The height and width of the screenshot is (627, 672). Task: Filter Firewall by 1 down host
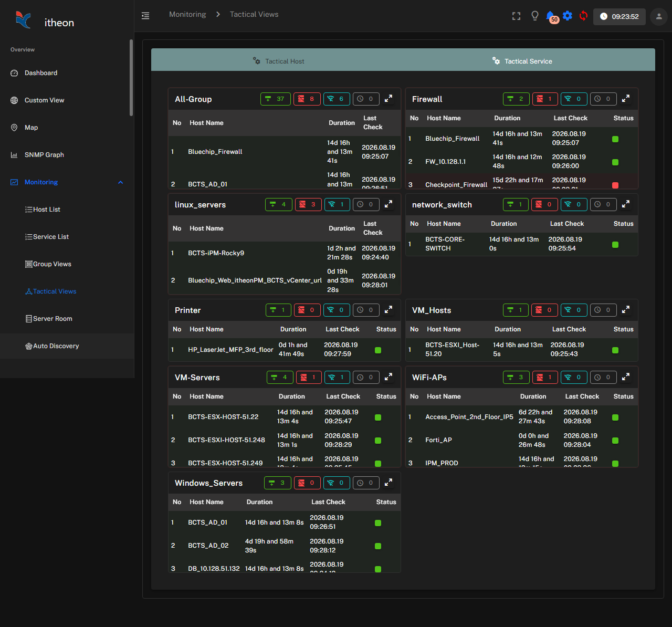tap(545, 99)
